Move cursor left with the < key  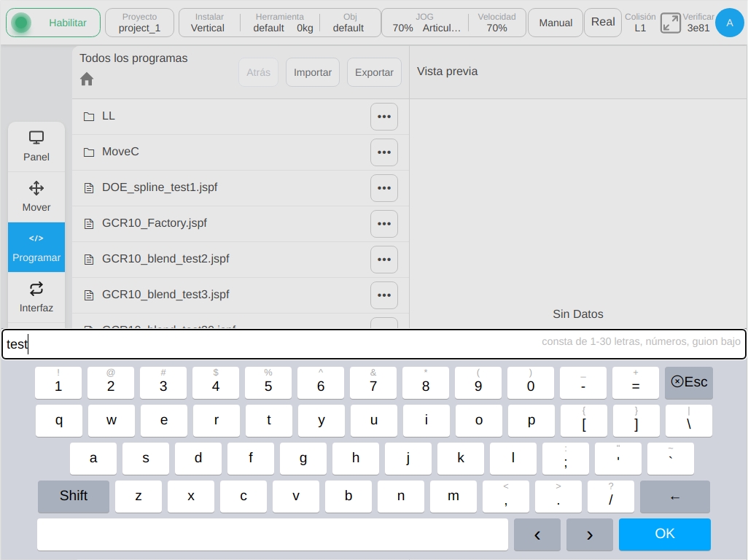537,534
